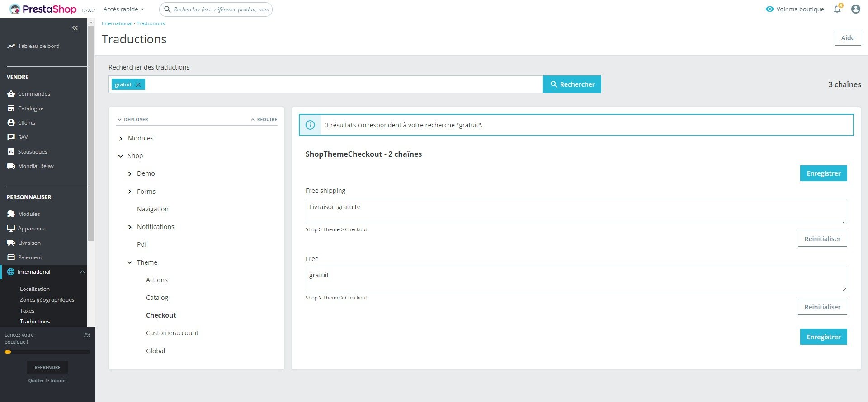
Task: Click the Rechercher button
Action: pos(572,84)
